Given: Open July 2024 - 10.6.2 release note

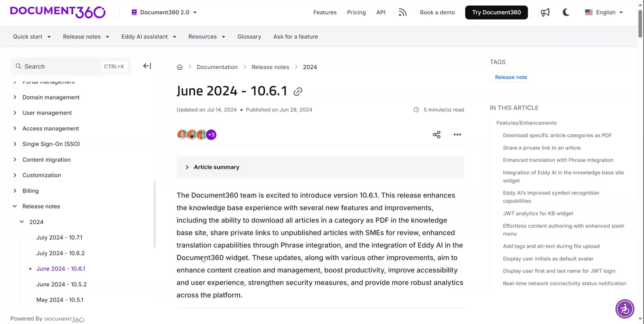Looking at the screenshot, I should [x=60, y=253].
